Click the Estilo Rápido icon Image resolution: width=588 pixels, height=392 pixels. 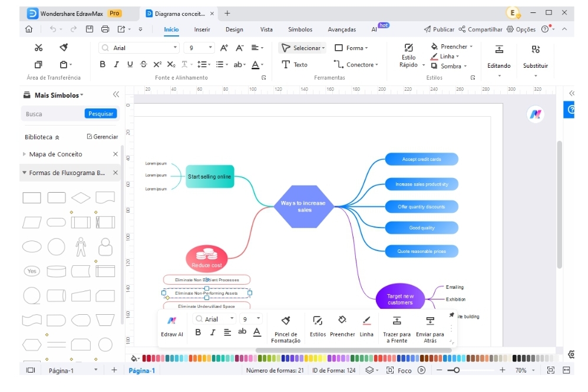click(x=408, y=48)
